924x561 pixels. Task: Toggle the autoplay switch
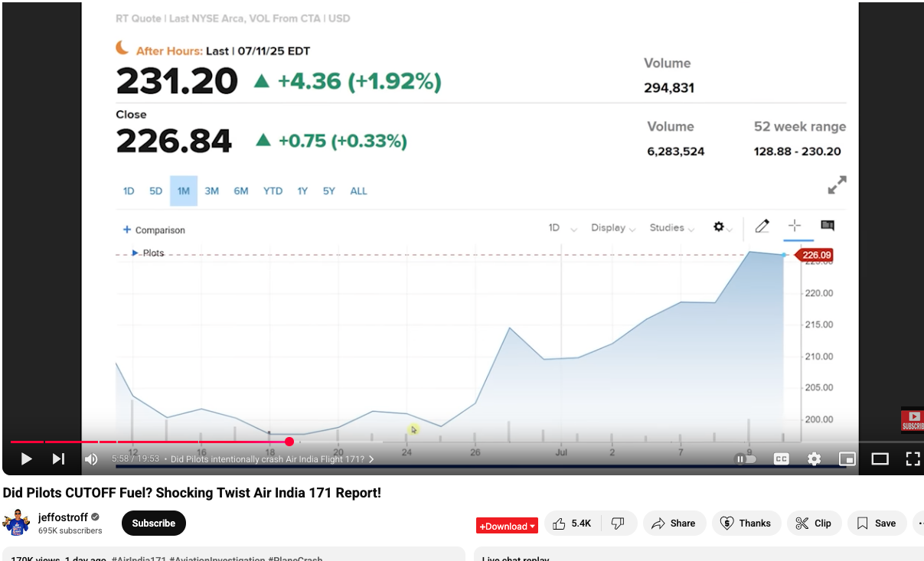[745, 459]
